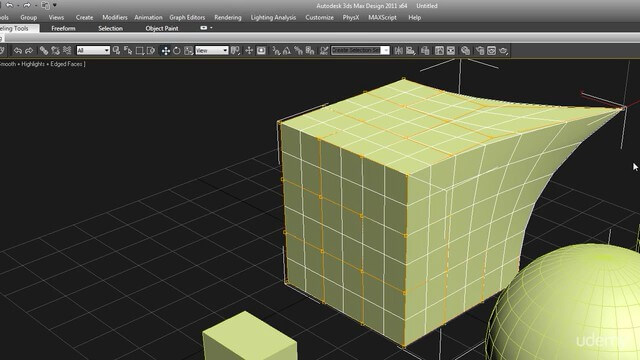
Task: Open the All selection filter dropdown
Action: pyautogui.click(x=93, y=51)
